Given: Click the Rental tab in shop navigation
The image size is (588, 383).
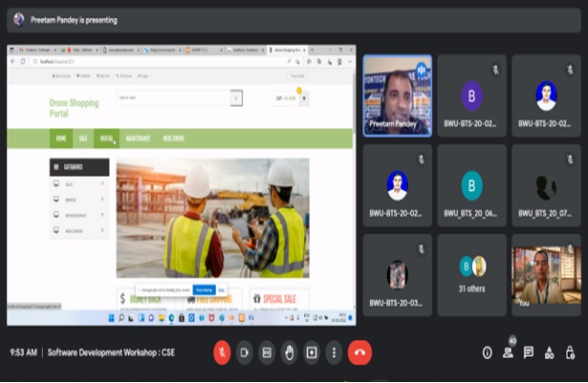Looking at the screenshot, I should (x=106, y=138).
